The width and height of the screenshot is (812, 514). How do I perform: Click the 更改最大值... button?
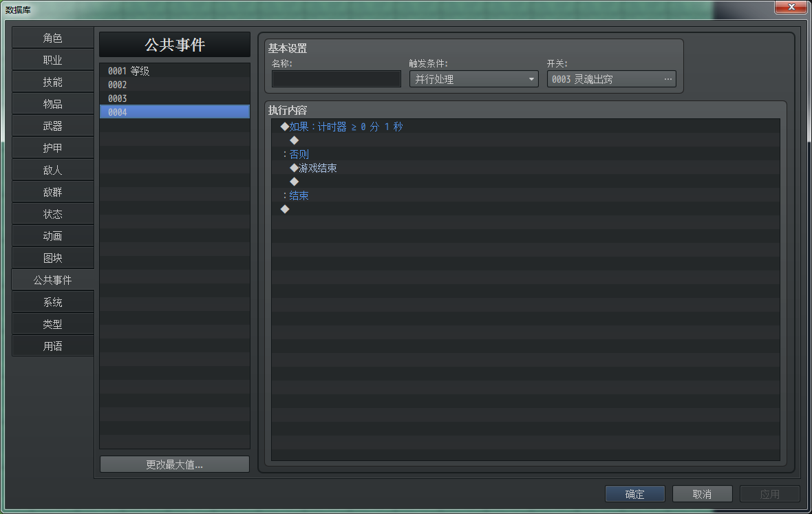[x=175, y=464]
